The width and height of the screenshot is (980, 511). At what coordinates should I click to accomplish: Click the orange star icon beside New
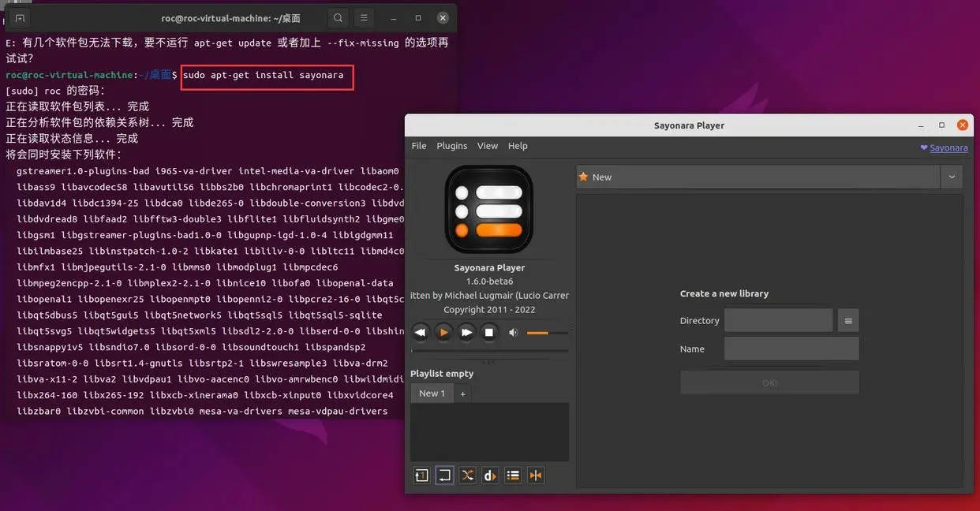[583, 177]
